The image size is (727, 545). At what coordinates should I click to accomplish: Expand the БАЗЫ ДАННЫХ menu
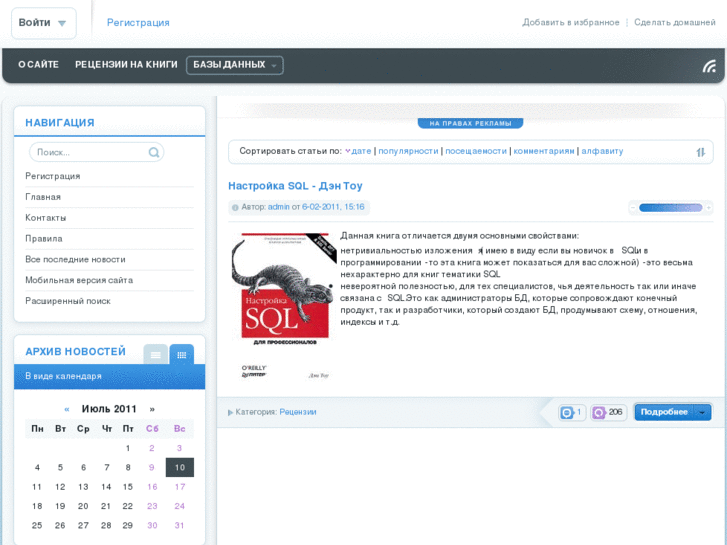click(235, 65)
